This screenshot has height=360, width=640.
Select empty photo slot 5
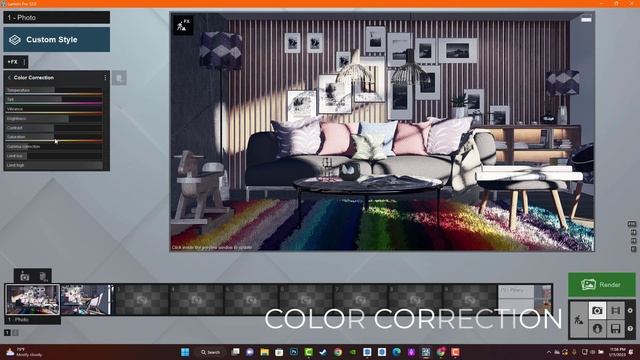(251, 300)
